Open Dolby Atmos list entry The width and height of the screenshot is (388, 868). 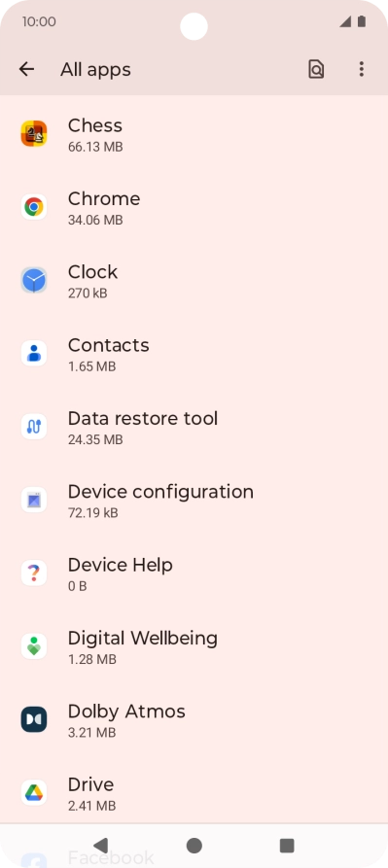194,719
